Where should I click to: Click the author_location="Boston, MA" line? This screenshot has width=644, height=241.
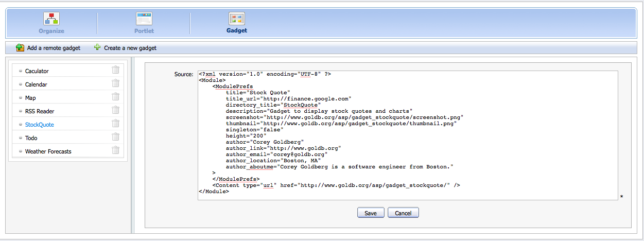click(273, 161)
